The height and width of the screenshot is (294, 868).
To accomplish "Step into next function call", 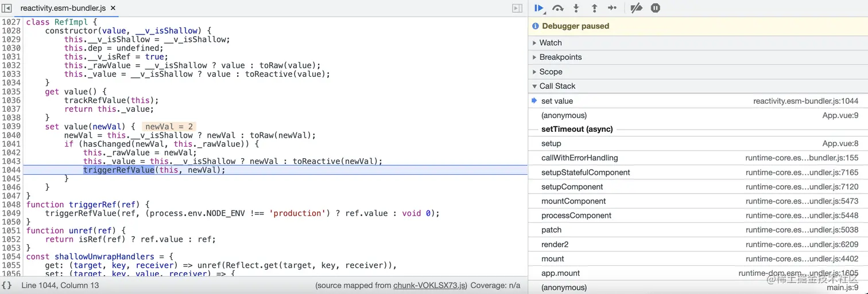I will (x=576, y=8).
